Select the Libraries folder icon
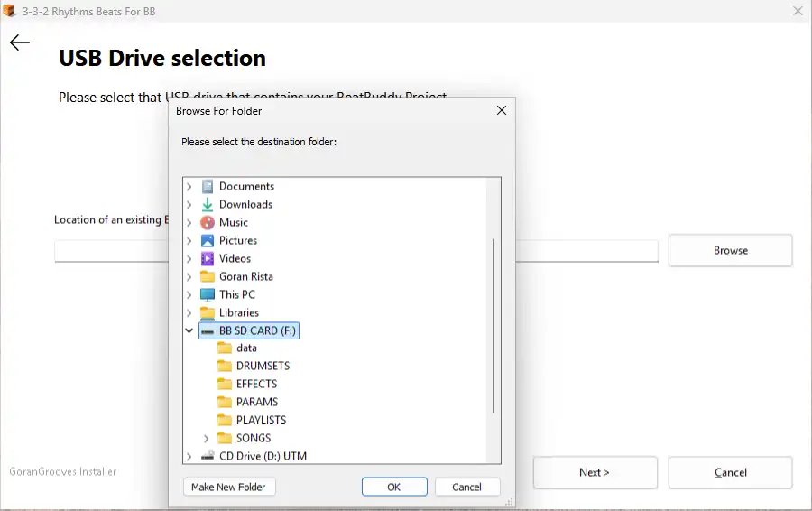 [x=208, y=312]
